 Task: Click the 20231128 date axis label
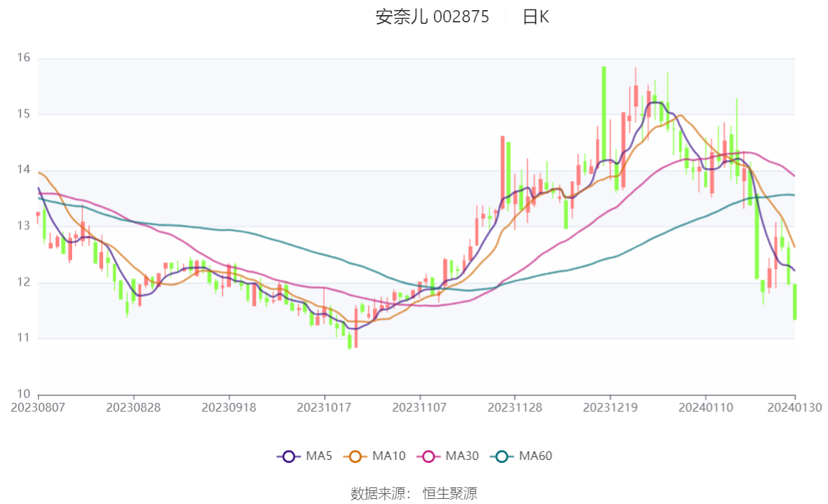pyautogui.click(x=515, y=408)
